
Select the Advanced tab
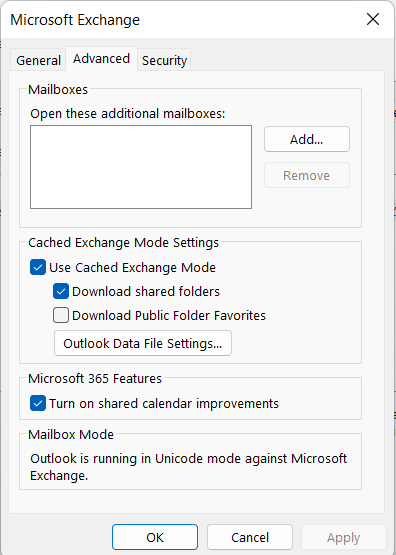[x=102, y=59]
